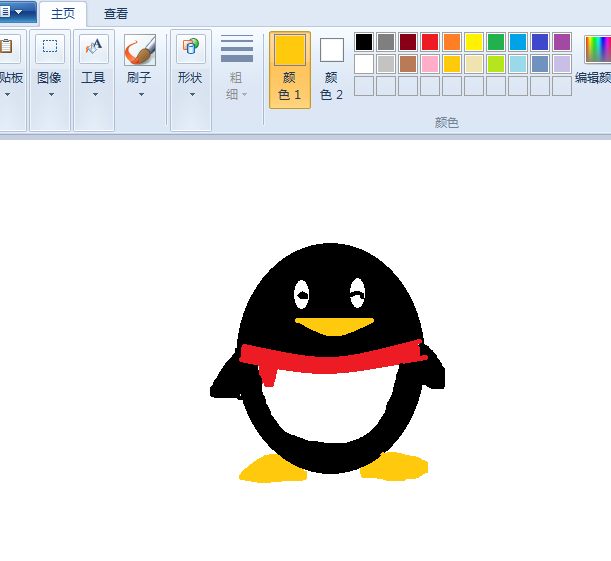This screenshot has height=561, width=611.
Task: Pick the green color swatch
Action: [496, 42]
